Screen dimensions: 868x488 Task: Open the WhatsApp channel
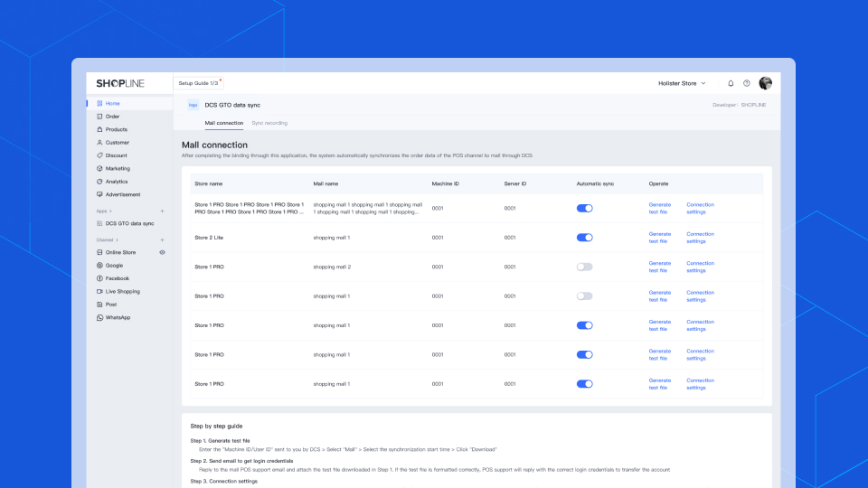click(118, 317)
